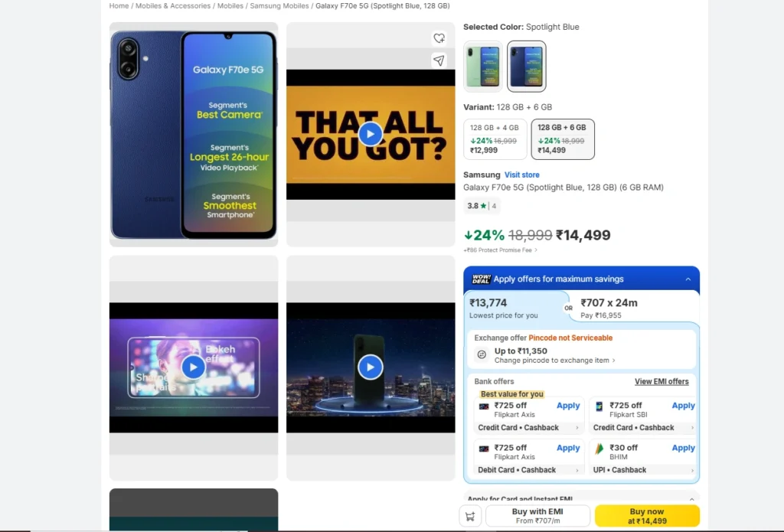Image resolution: width=784 pixels, height=532 pixels.
Task: Collapse the Card and Instant EMI section
Action: coord(691,499)
